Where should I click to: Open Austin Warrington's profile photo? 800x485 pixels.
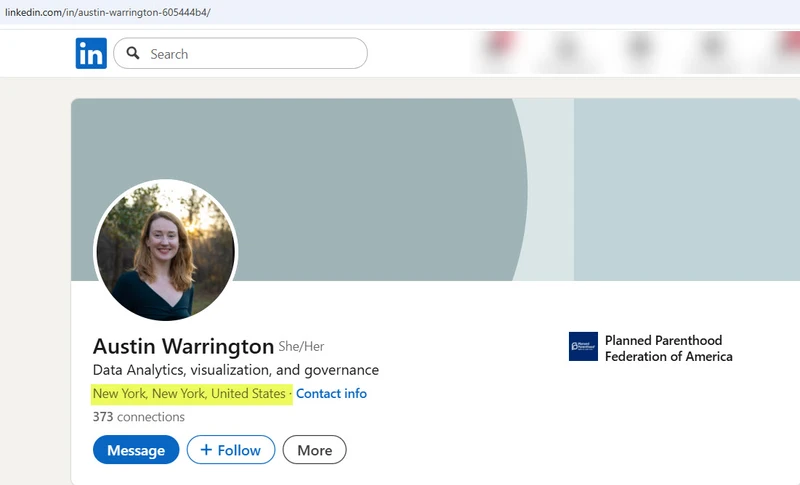click(x=165, y=250)
